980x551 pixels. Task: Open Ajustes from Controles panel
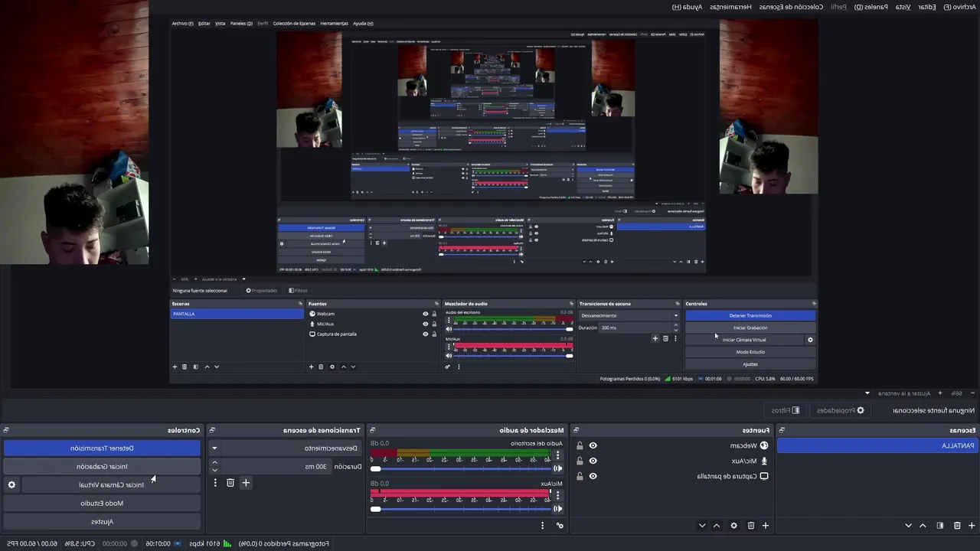102,521
